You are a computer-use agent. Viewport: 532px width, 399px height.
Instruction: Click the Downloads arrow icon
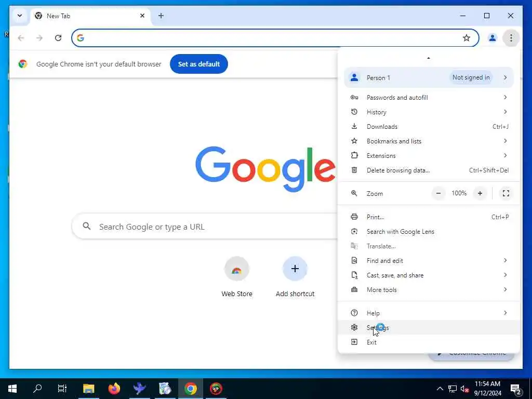(354, 126)
